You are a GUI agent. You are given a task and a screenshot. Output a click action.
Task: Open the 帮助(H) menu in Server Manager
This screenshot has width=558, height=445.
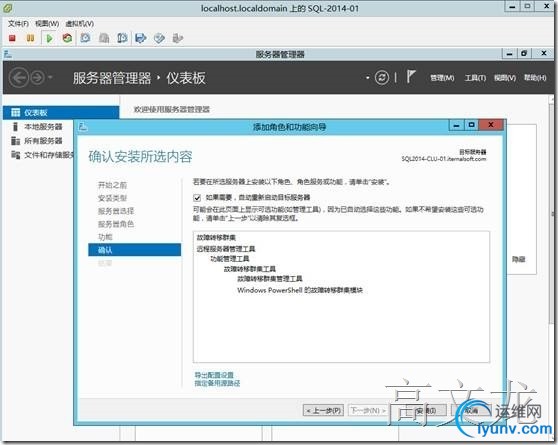click(x=535, y=78)
